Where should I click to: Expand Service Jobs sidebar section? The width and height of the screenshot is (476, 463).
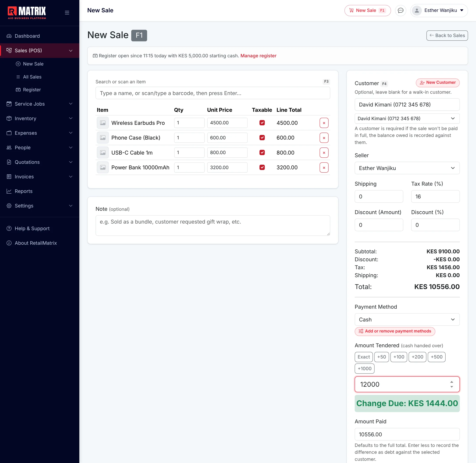[40, 104]
